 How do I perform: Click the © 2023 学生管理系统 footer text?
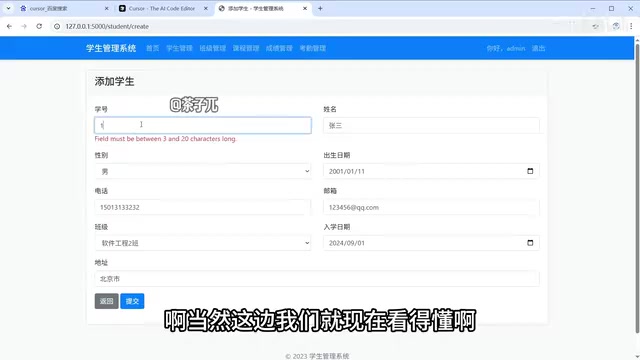coord(317,356)
